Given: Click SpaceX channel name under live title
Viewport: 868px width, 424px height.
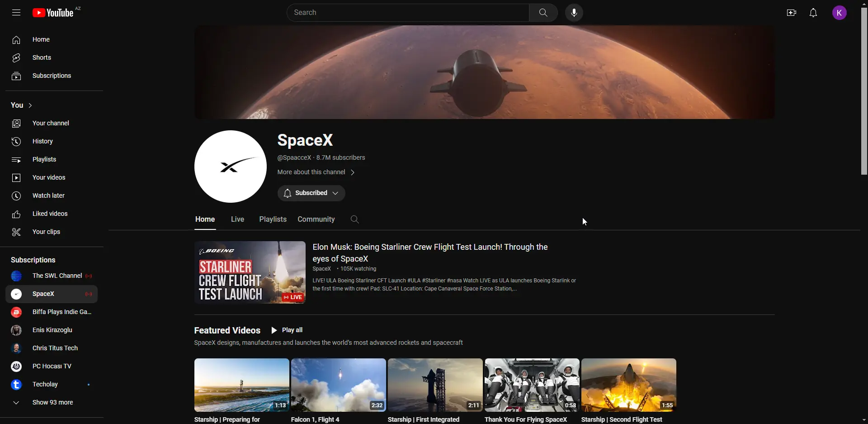Looking at the screenshot, I should (x=322, y=269).
